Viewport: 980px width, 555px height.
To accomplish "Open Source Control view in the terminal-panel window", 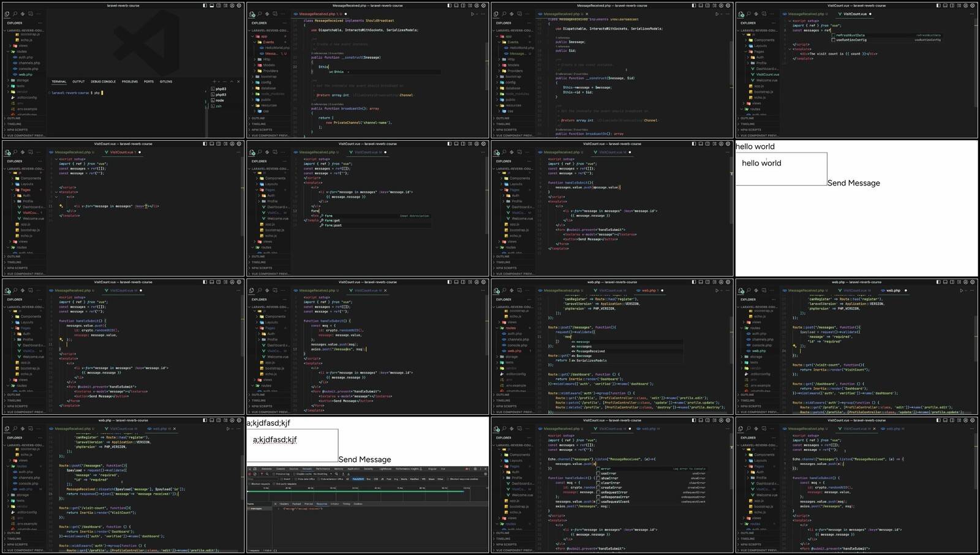I will (23, 13).
